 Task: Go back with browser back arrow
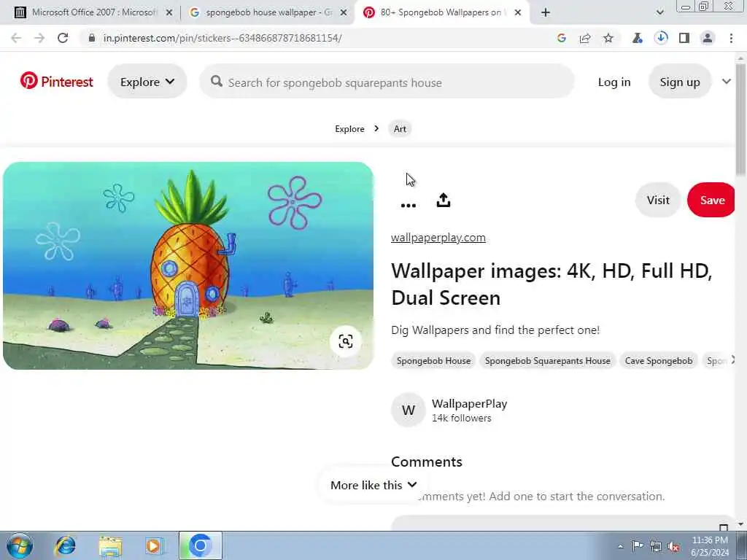click(x=16, y=38)
